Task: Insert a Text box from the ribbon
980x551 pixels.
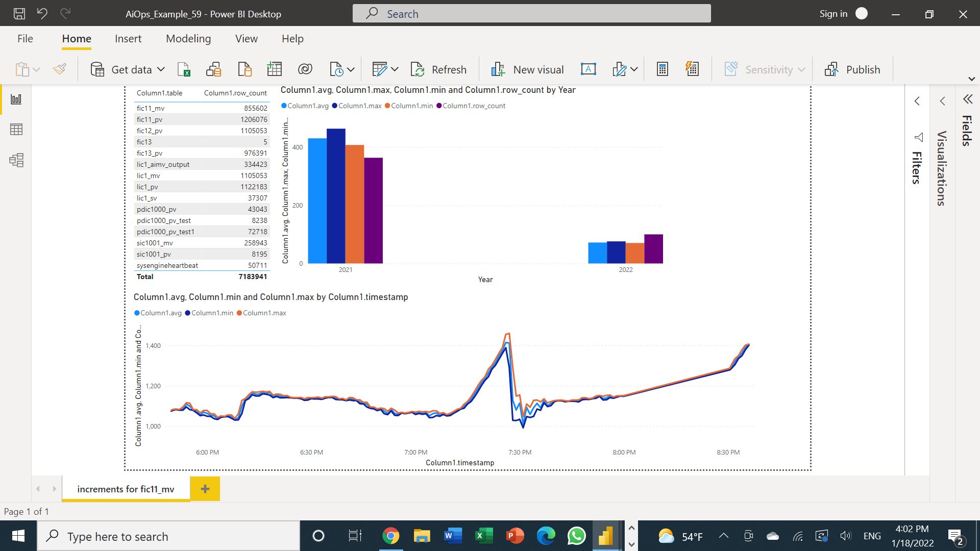Action: [589, 69]
